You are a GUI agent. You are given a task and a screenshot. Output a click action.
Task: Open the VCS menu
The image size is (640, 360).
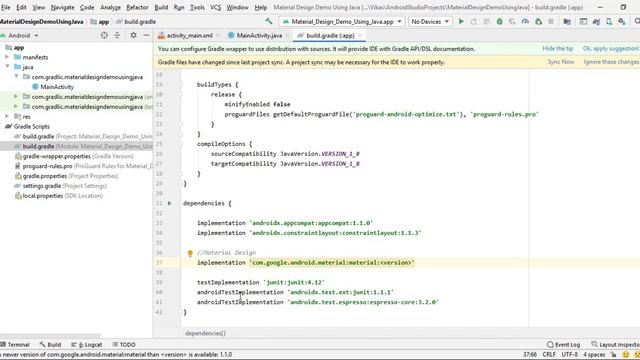tap(216, 7)
